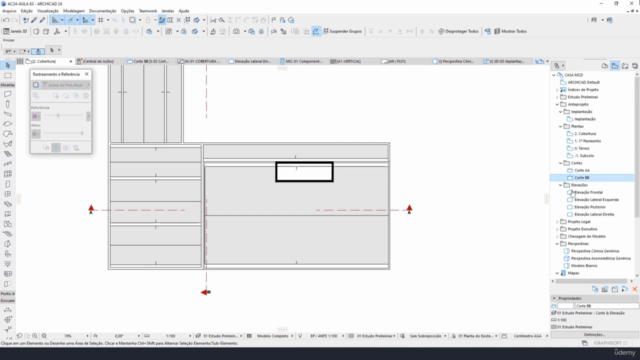Viewport: 640px width, 360px height.
Task: Switch navigator to Layout Book icon
Action: [625, 66]
